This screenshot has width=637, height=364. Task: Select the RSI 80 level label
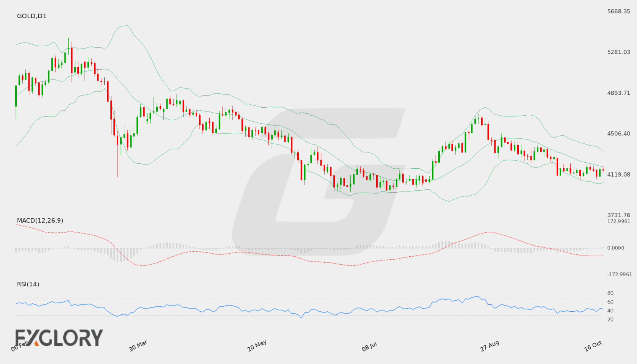(x=610, y=293)
